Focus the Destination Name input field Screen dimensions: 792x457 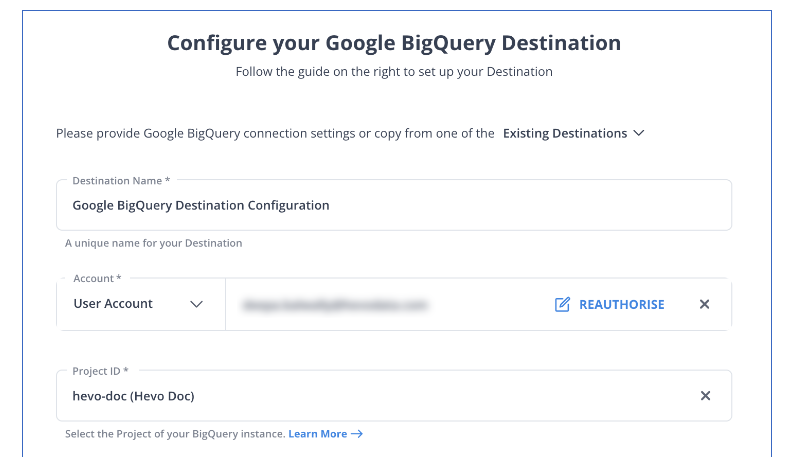click(x=394, y=205)
